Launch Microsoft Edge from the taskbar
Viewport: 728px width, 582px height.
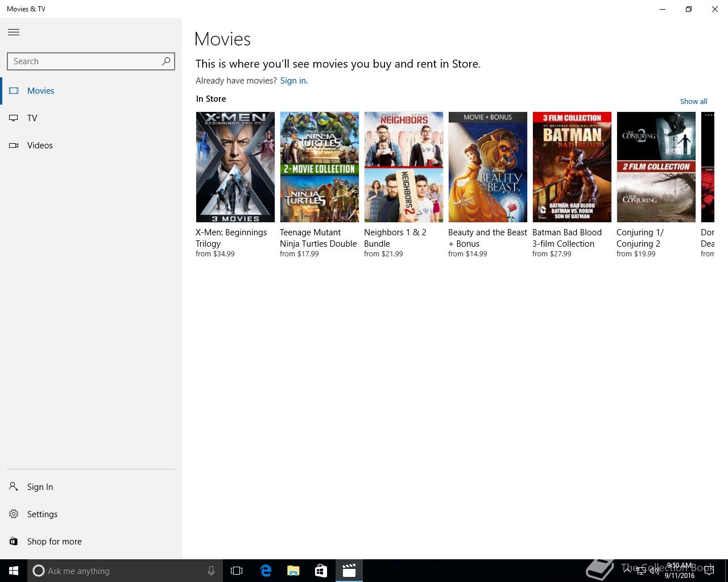[266, 571]
